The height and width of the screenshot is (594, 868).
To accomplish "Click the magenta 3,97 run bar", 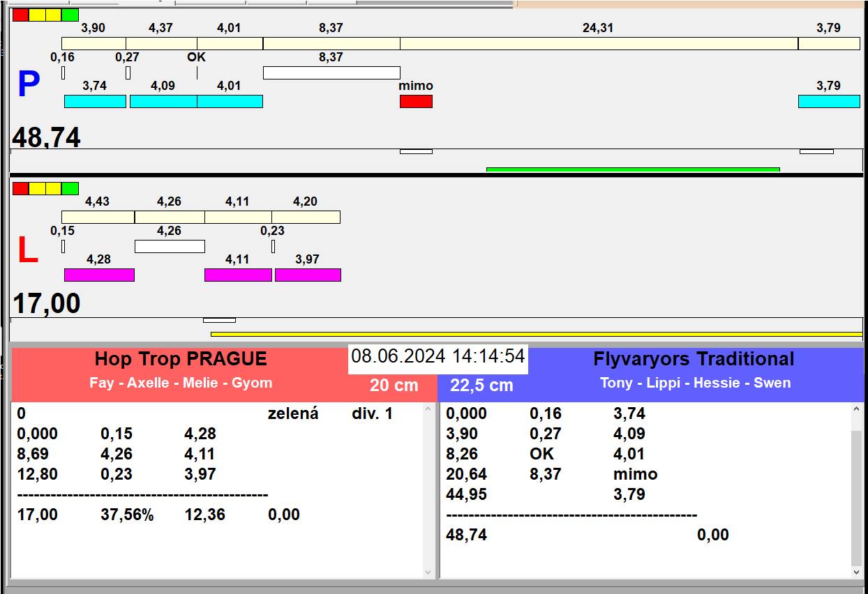I will click(308, 275).
